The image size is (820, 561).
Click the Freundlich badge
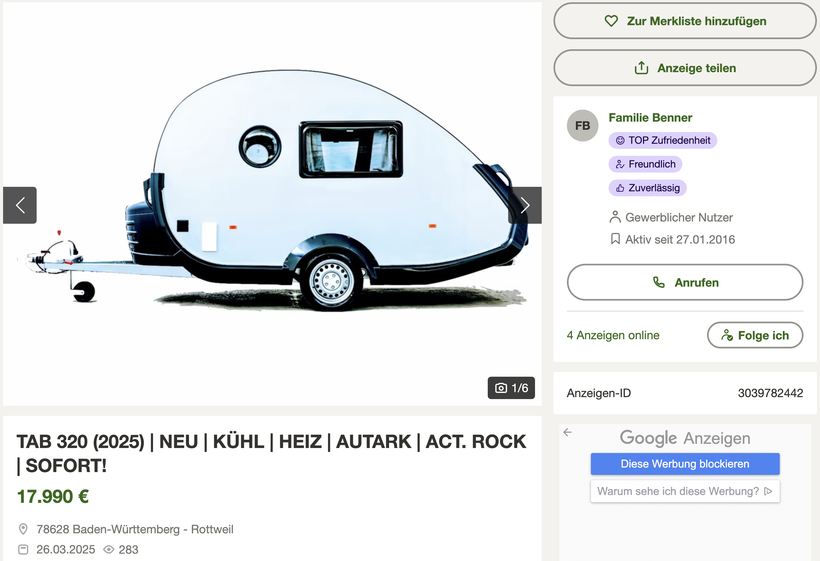(x=645, y=164)
